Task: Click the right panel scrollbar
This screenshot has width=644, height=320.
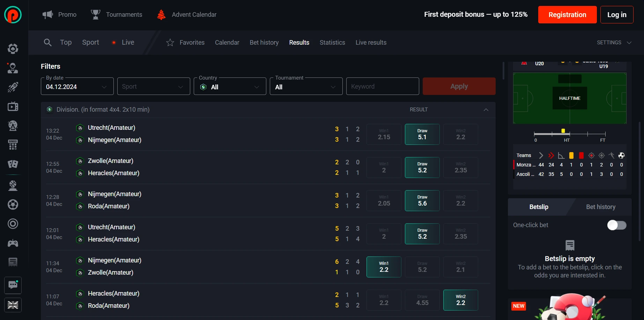Action: tap(639, 181)
